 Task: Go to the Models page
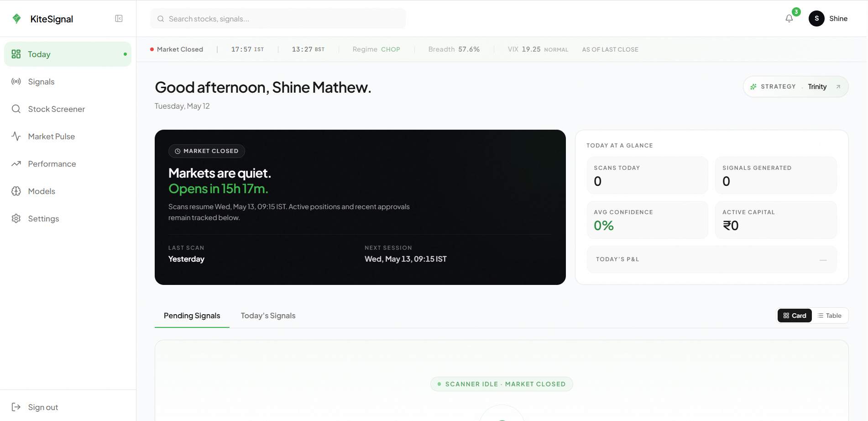point(68,191)
